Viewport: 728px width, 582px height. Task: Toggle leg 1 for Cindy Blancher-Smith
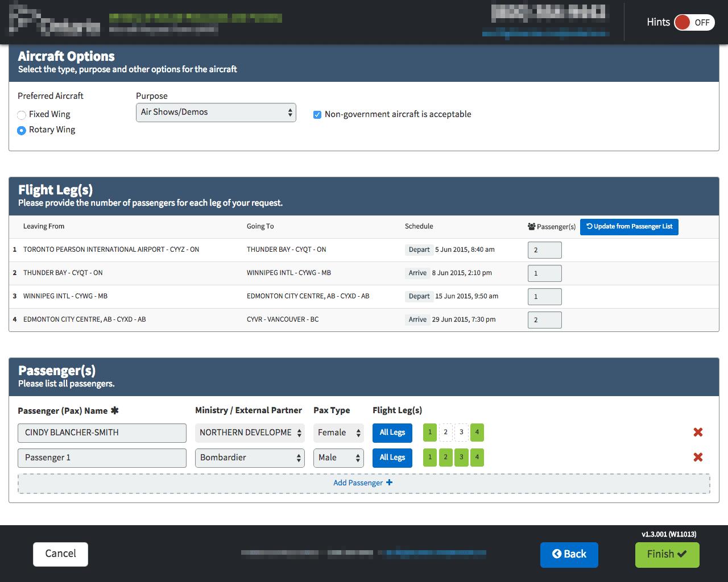430,433
